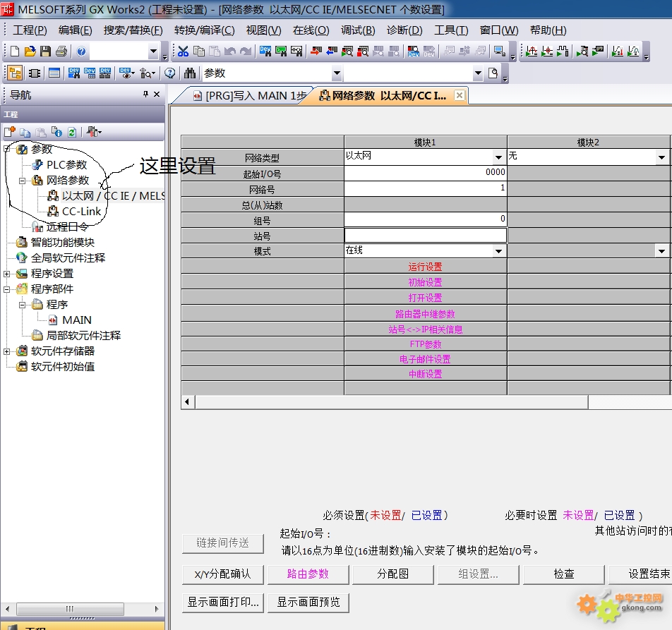Image resolution: width=672 pixels, height=630 pixels.
Task: Toggle the Navigation window icon
Action: click(15, 73)
